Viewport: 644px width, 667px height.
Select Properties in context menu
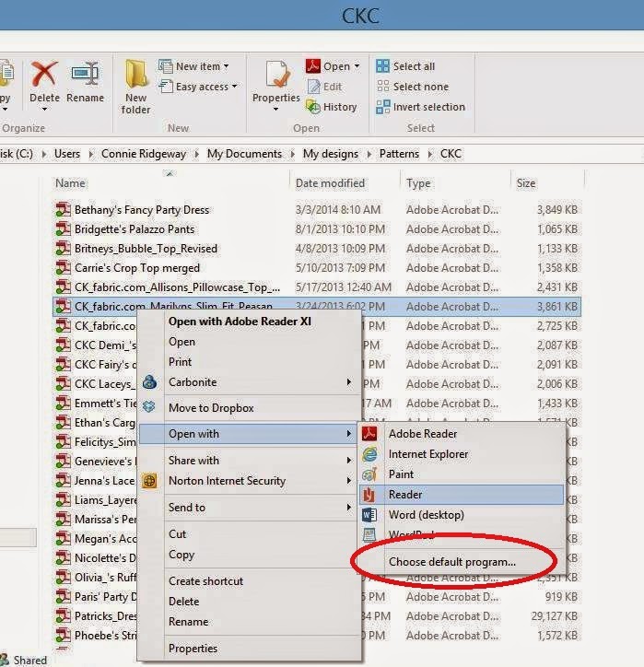click(193, 649)
